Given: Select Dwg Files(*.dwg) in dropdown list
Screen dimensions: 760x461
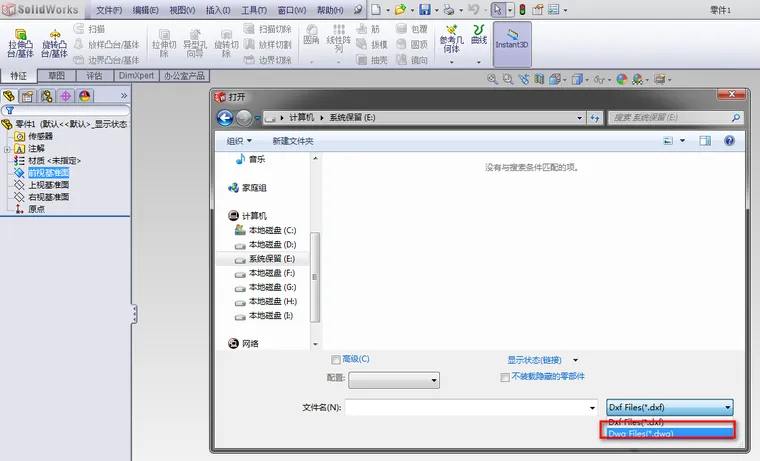Looking at the screenshot, I should pyautogui.click(x=668, y=433).
